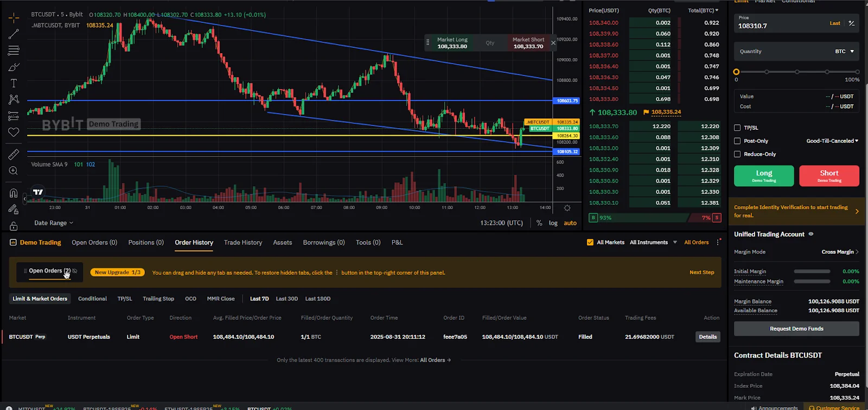Toggle auto scale on the chart
The height and width of the screenshot is (410, 868).
570,223
